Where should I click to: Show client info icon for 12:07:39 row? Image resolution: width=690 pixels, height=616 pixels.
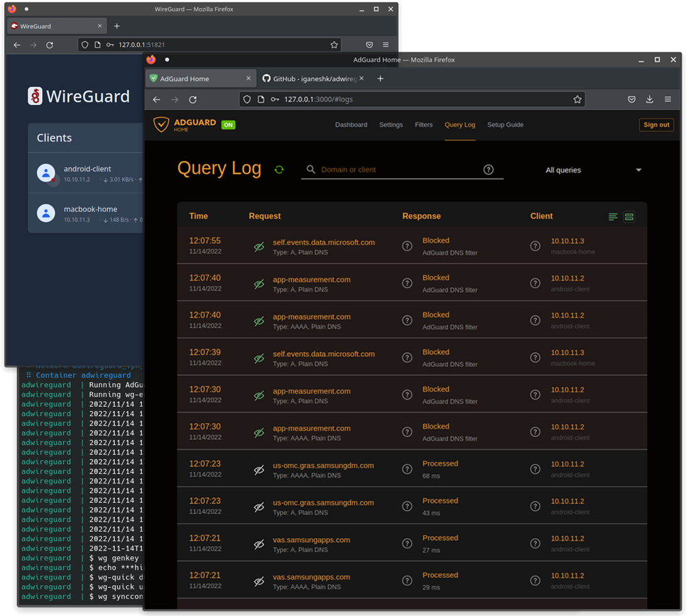coord(535,358)
